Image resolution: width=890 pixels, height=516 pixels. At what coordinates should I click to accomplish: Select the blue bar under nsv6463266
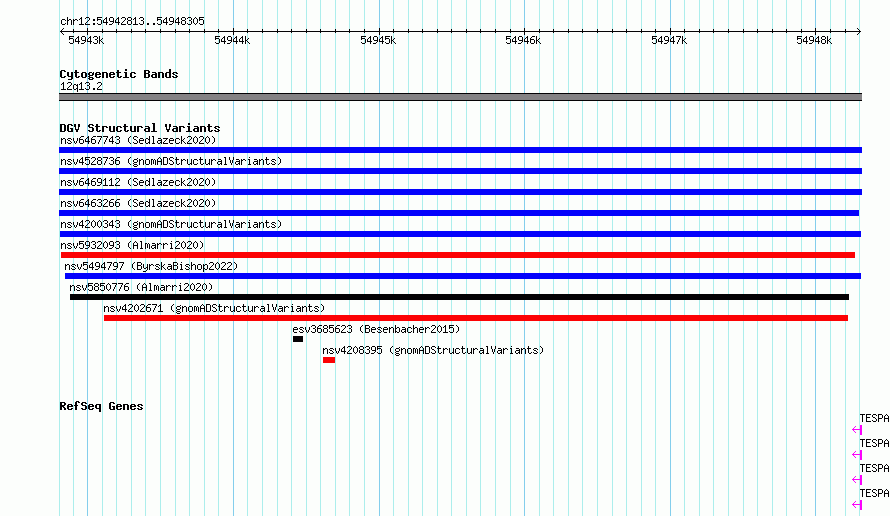click(x=459, y=213)
